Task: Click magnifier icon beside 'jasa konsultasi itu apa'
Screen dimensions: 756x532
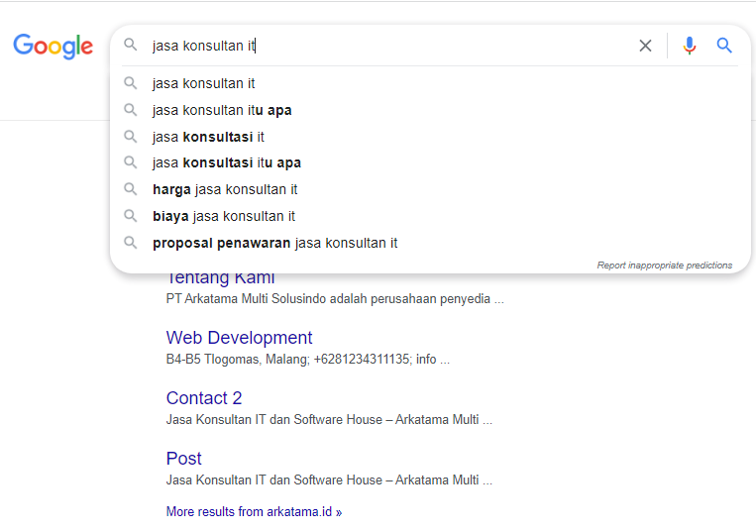Action: pos(130,161)
